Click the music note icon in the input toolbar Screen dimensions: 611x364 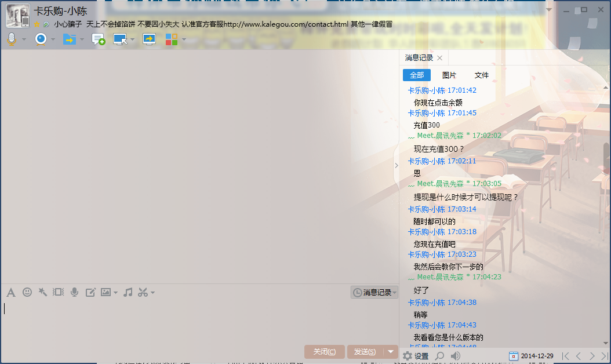128,292
